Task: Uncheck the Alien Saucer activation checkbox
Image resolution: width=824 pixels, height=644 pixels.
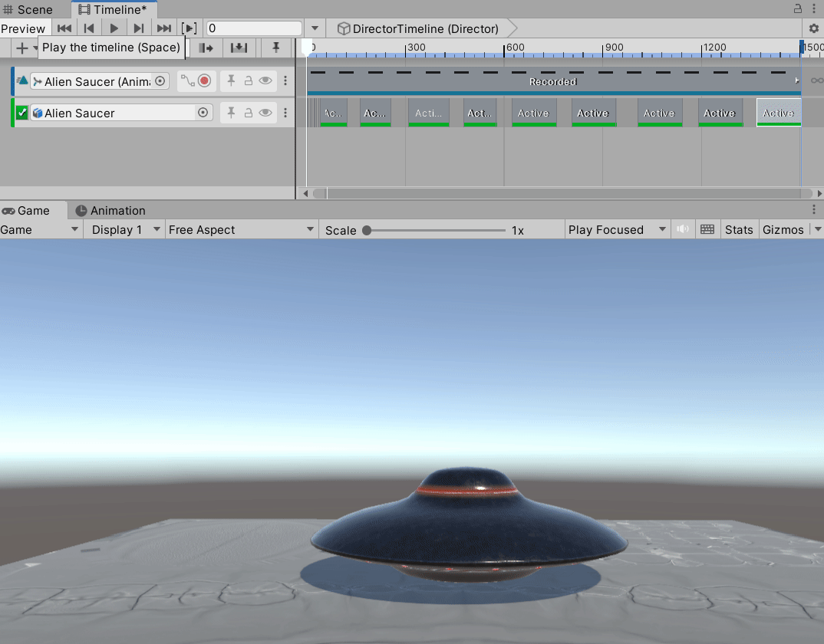Action: tap(21, 112)
